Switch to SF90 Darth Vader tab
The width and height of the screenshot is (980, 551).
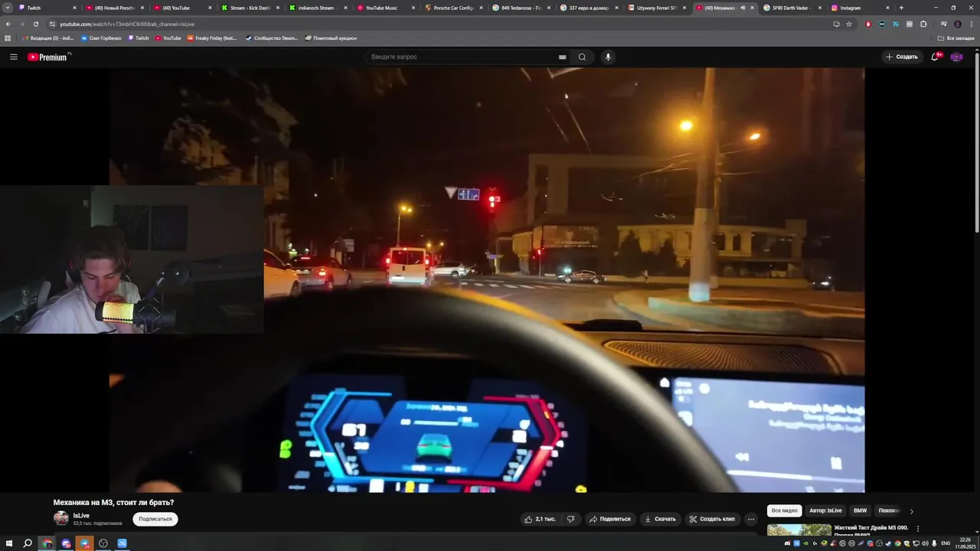click(792, 8)
